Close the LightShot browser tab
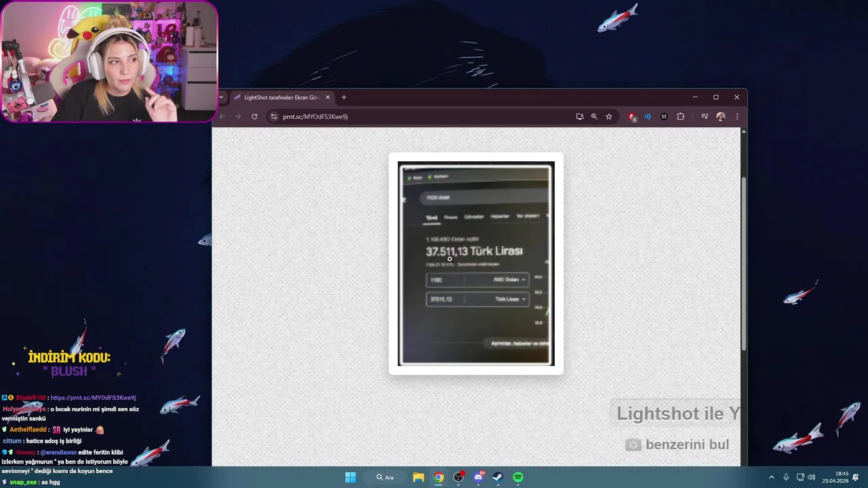 [x=328, y=97]
